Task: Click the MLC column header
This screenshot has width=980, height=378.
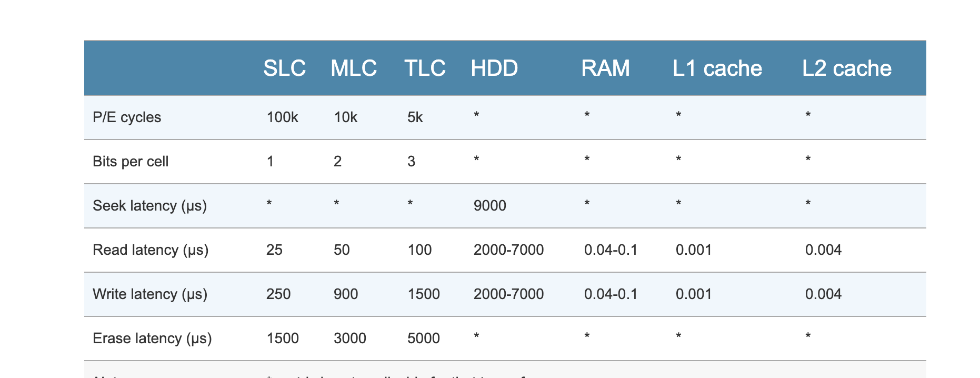Action: [354, 68]
